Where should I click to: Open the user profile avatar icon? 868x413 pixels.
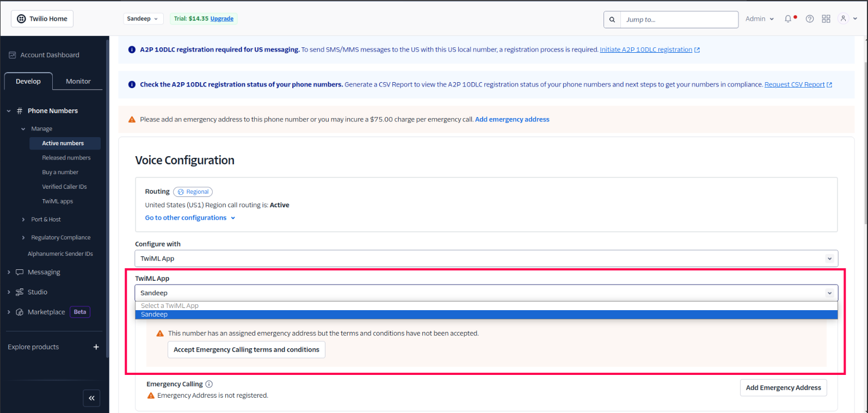pyautogui.click(x=844, y=19)
